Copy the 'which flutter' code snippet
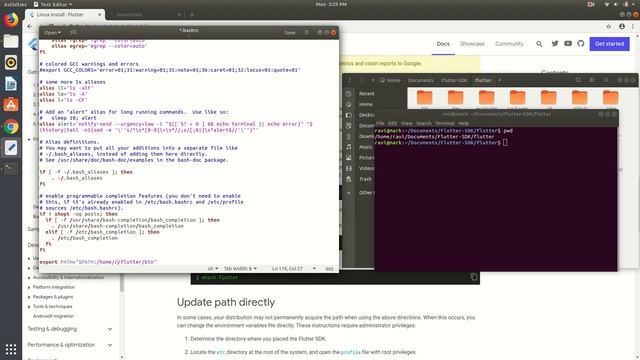Viewport: 640px width, 360px height. [x=473, y=277]
